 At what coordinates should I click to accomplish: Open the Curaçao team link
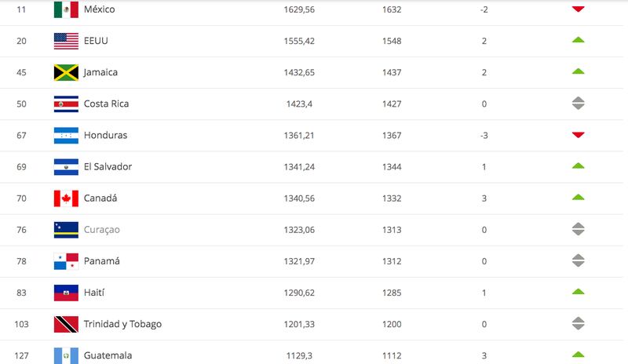[102, 230]
